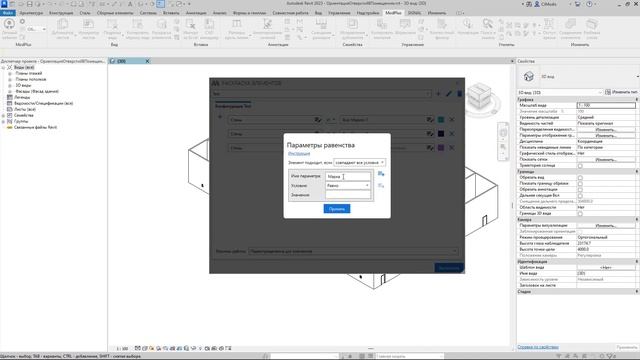Viewport: 640px width, 360px height.
Task: Open the Режим работы dropdown
Action: click(x=353, y=251)
